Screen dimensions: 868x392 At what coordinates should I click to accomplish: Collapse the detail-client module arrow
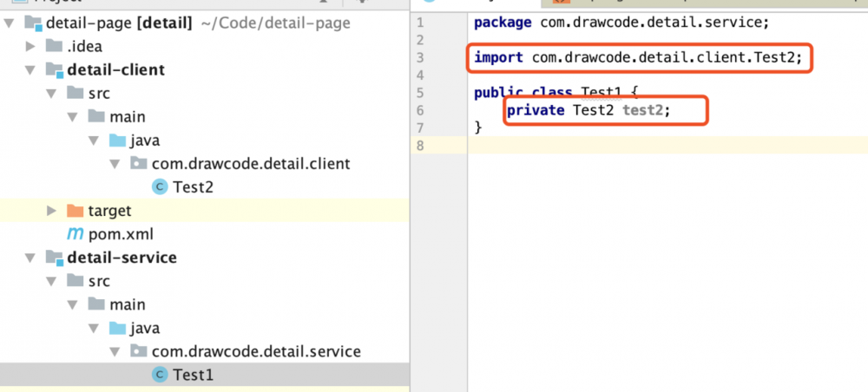point(30,70)
